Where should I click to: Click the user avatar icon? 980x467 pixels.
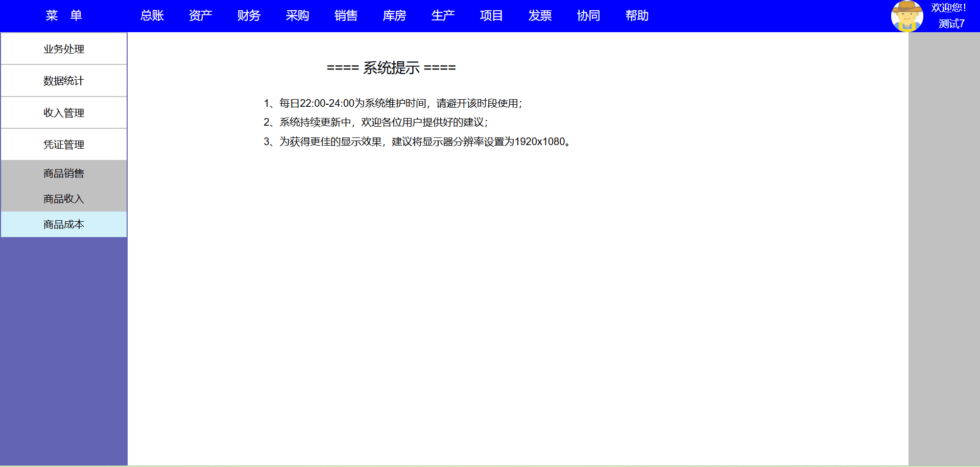pos(907,16)
